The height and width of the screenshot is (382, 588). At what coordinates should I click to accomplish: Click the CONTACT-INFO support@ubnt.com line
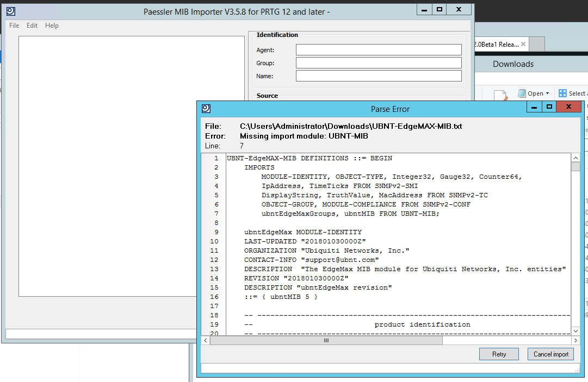tap(312, 260)
